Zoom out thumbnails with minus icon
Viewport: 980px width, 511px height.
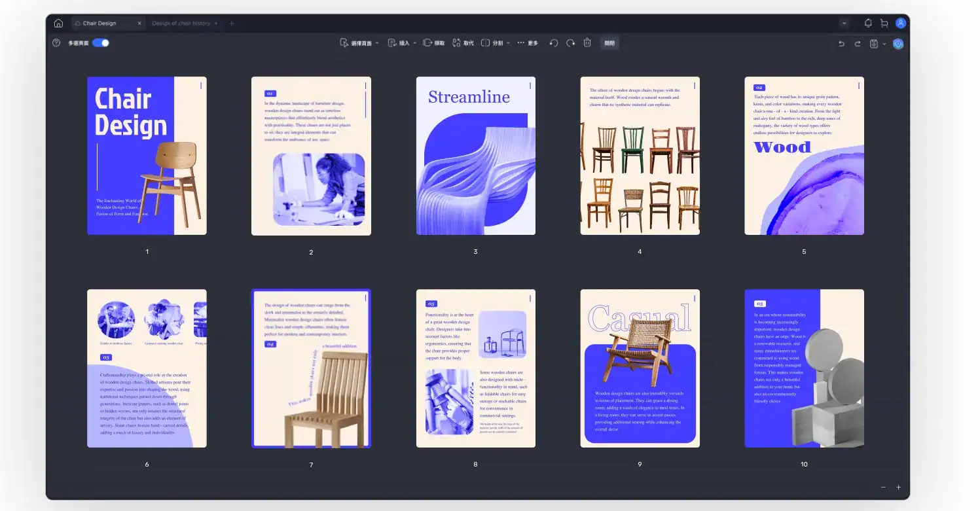point(882,487)
